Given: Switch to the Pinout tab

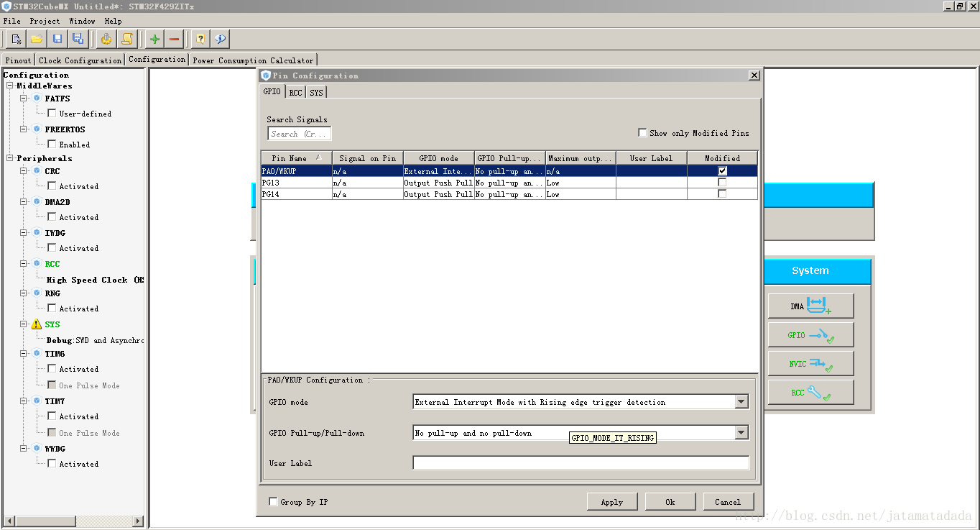Looking at the screenshot, I should click(19, 60).
